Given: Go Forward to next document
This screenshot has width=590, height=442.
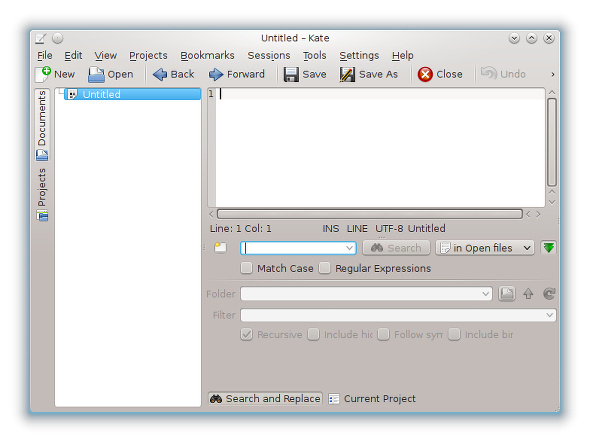Looking at the screenshot, I should click(x=237, y=74).
